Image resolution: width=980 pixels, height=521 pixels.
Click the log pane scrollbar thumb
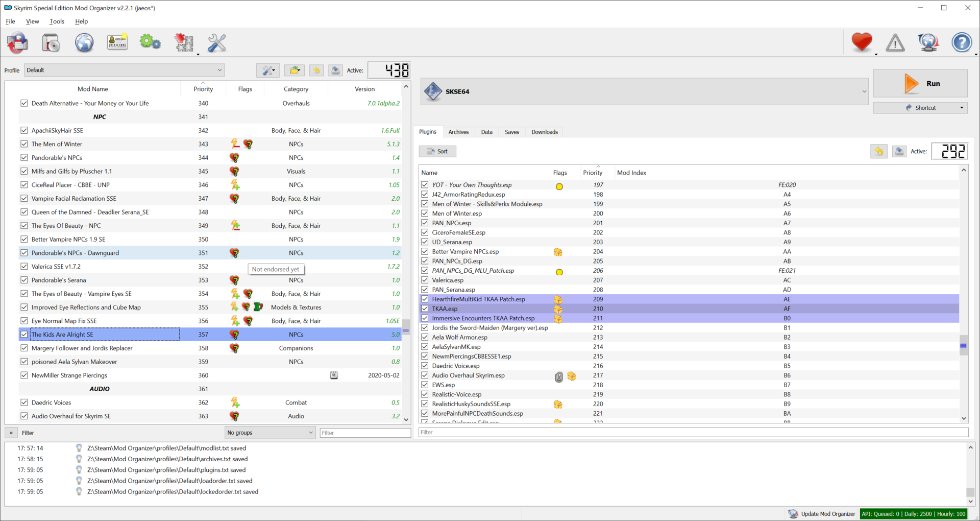click(970, 492)
